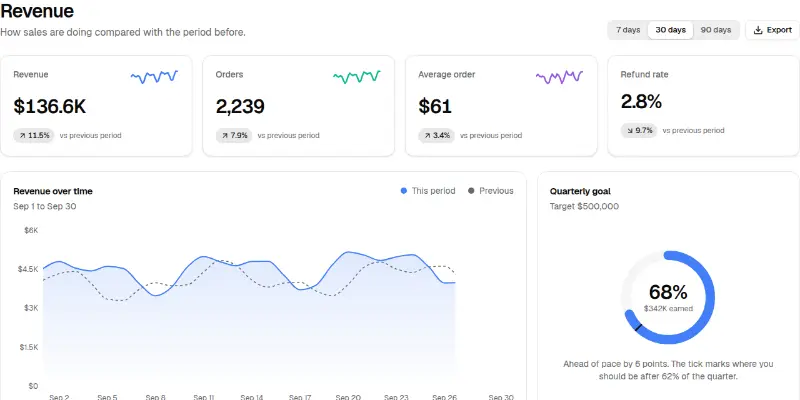This screenshot has height=400, width=800.
Task: Click the 68% figure in ring
Action: (668, 292)
